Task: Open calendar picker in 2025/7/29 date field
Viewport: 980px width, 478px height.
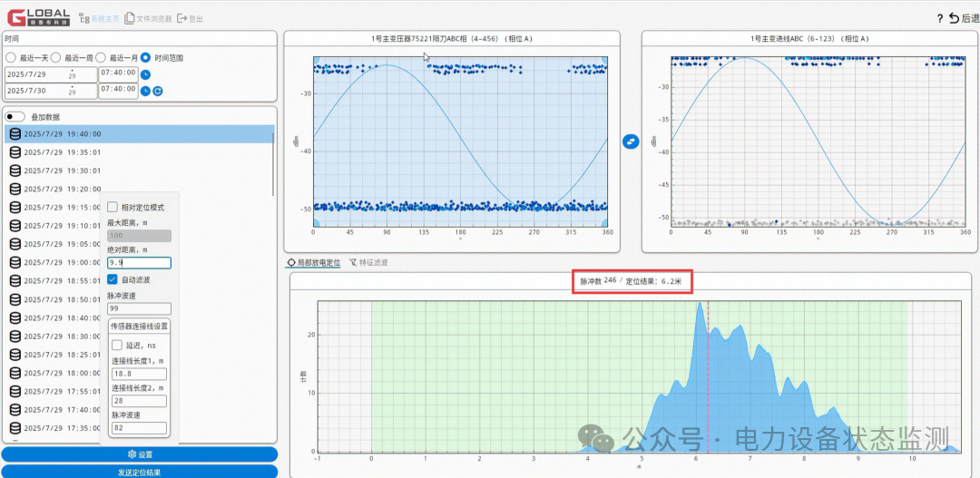Action: tap(72, 74)
